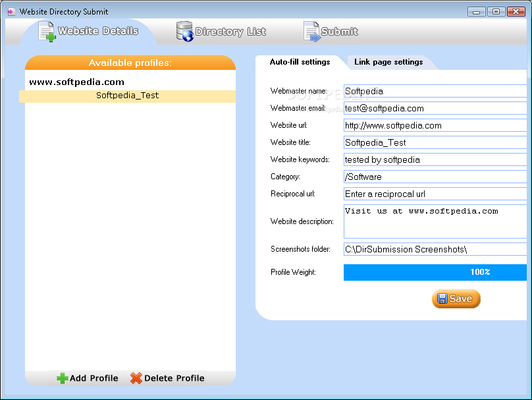This screenshot has height=400, width=532.
Task: Click the red X icon of Delete Profile
Action: pos(136,378)
